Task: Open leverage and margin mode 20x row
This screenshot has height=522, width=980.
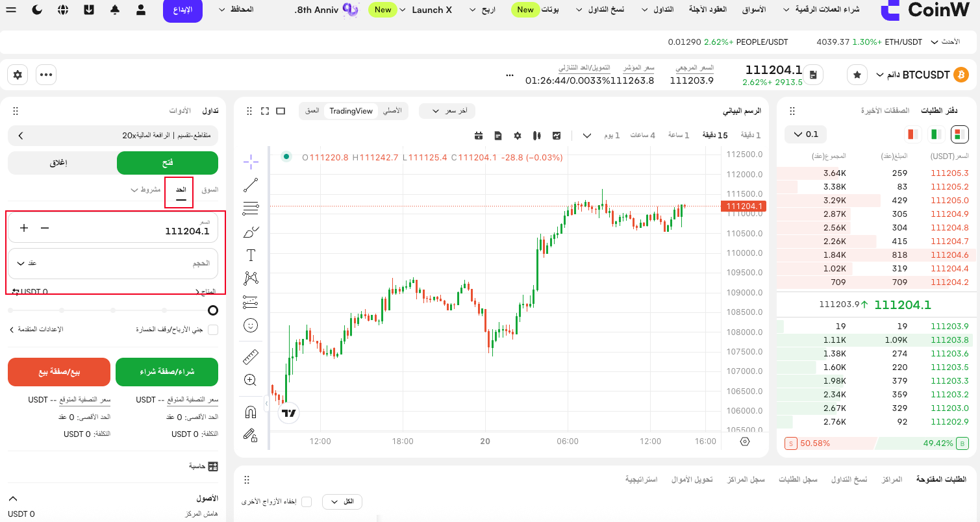Action: pyautogui.click(x=113, y=136)
